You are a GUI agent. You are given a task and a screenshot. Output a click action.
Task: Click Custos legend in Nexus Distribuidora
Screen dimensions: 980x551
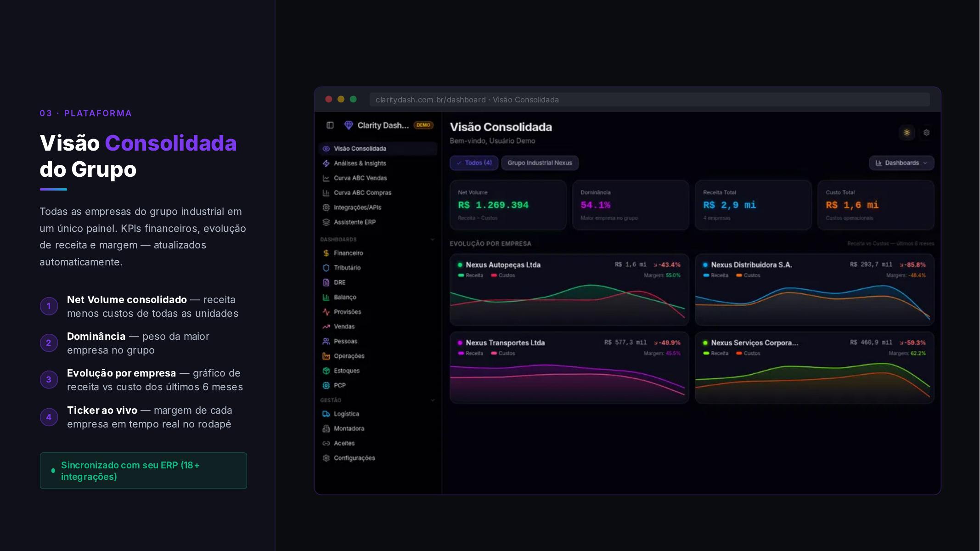click(748, 275)
